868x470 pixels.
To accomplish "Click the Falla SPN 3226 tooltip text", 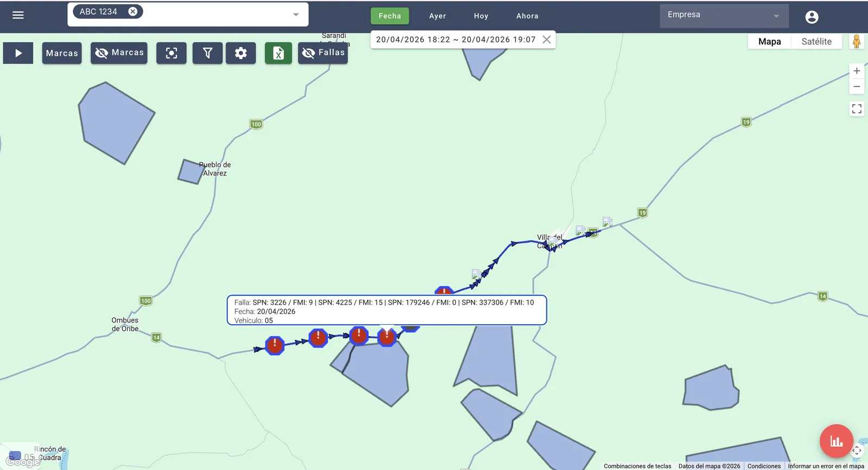I will (x=384, y=302).
